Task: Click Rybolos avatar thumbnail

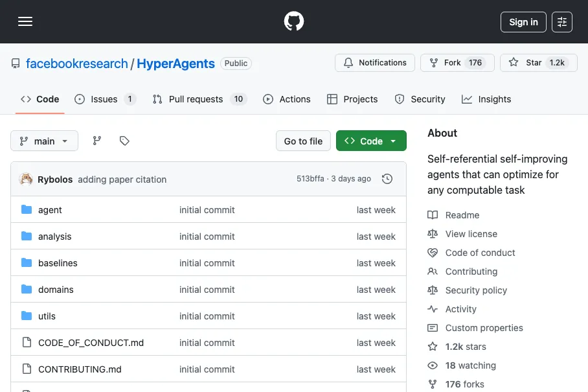Action: click(27, 179)
